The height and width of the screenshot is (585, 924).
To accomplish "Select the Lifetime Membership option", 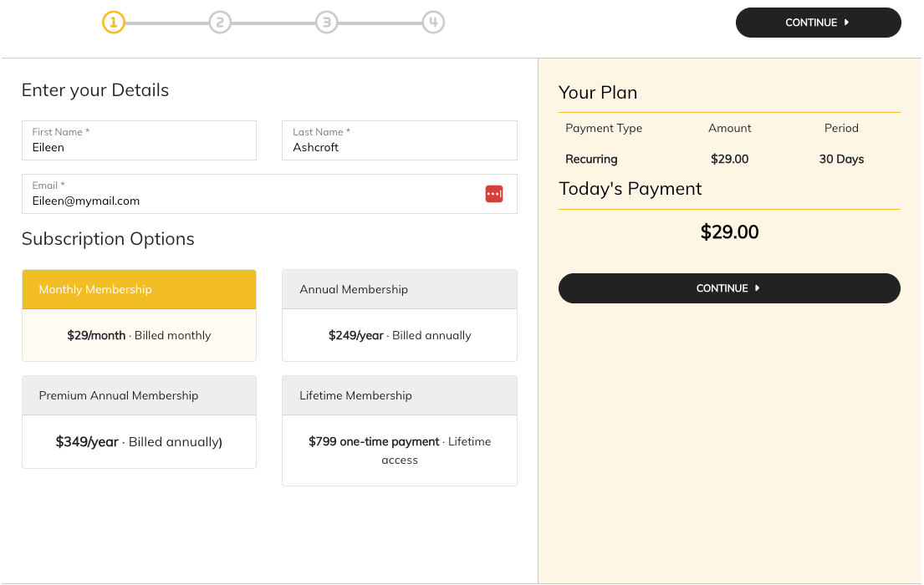I will 400,430.
